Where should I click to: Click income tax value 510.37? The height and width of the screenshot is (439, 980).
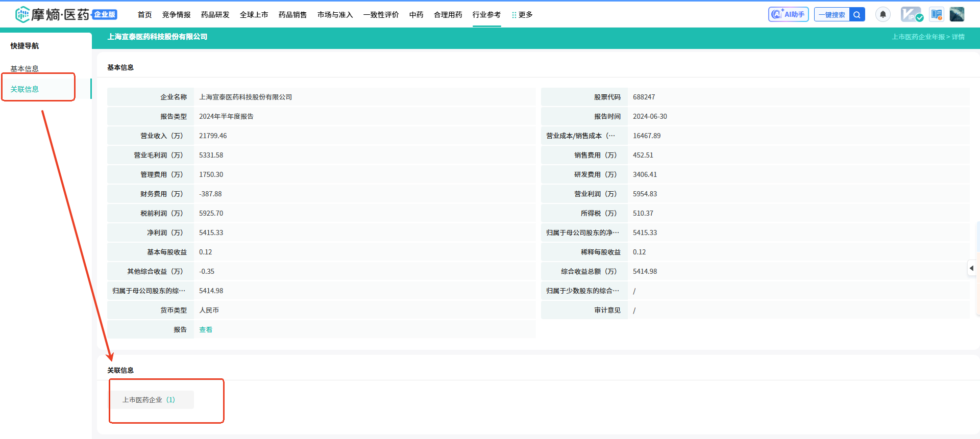(643, 213)
